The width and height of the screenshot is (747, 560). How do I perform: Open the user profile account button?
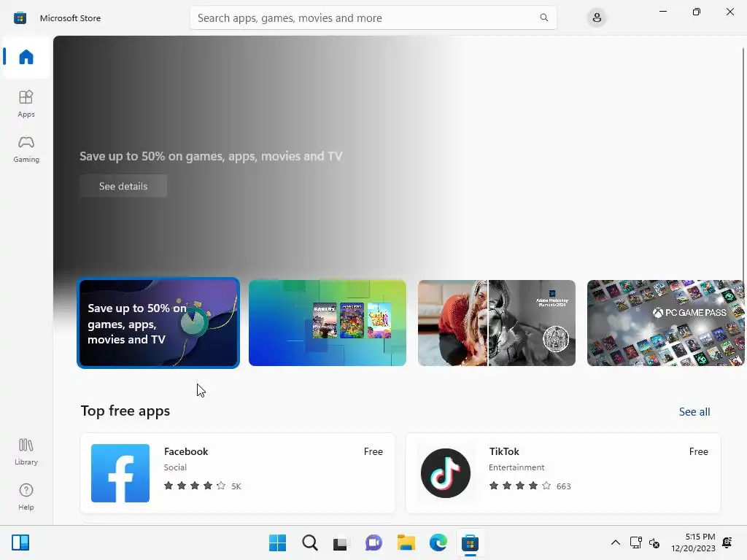tap(597, 17)
